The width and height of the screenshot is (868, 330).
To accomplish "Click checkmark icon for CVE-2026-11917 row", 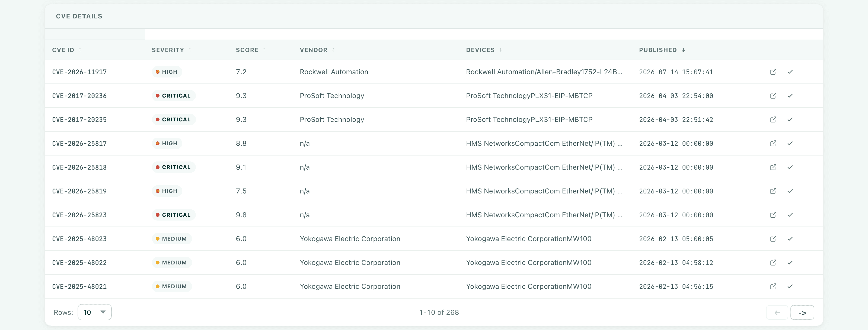I will pyautogui.click(x=790, y=72).
